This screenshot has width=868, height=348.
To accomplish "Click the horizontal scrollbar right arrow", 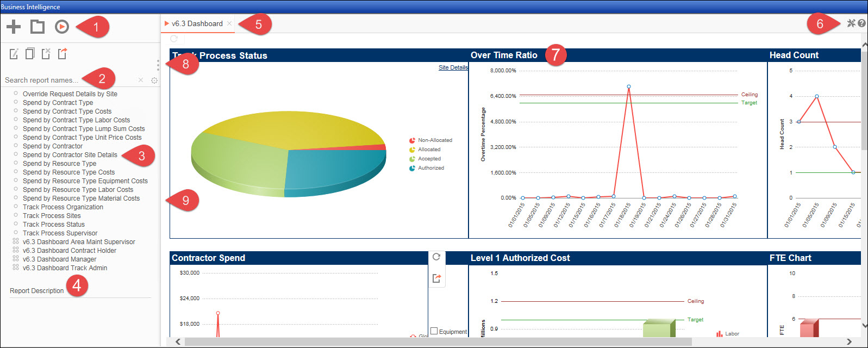I will pos(849,341).
